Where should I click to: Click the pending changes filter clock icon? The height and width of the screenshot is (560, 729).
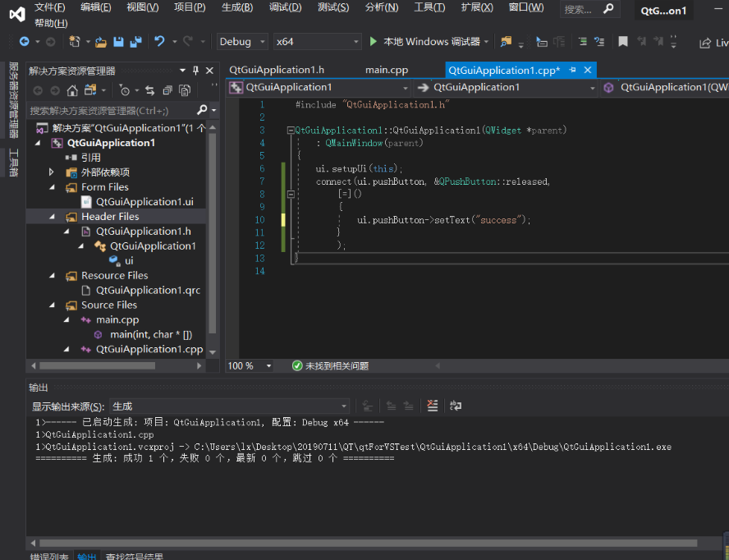[124, 90]
